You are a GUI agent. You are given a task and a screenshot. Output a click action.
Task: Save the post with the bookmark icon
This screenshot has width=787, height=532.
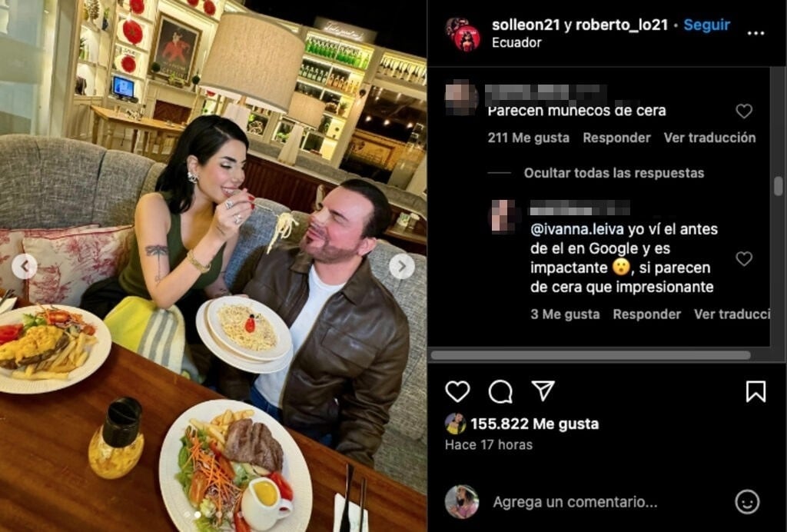point(755,391)
